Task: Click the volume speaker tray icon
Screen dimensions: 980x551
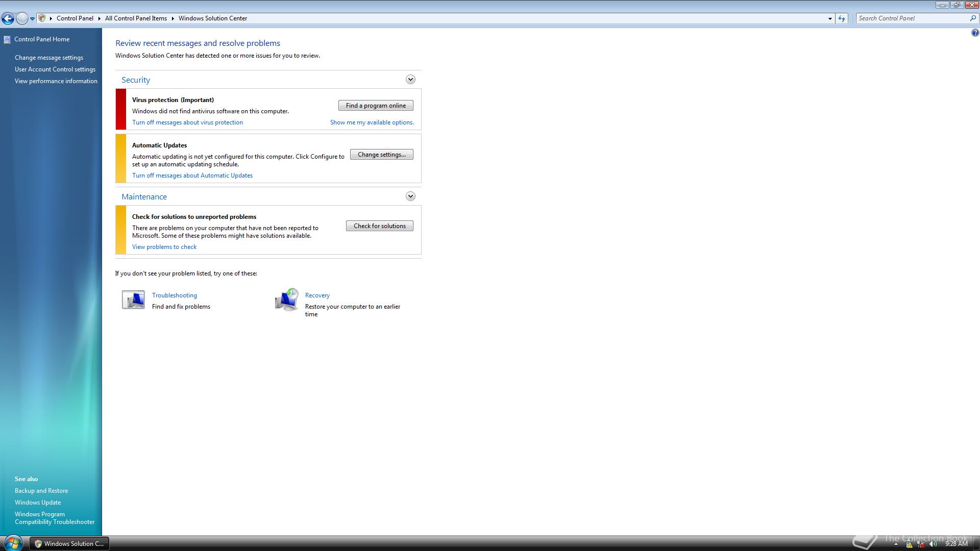Action: point(933,544)
